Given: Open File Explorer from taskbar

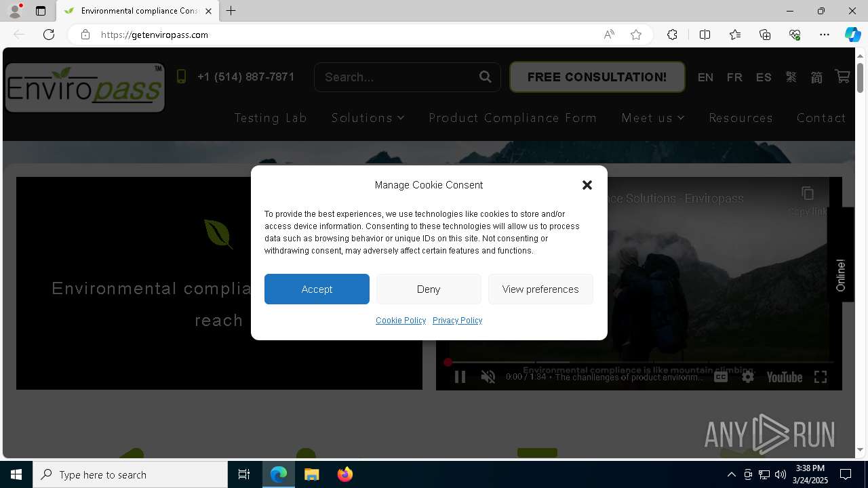Looking at the screenshot, I should (311, 474).
